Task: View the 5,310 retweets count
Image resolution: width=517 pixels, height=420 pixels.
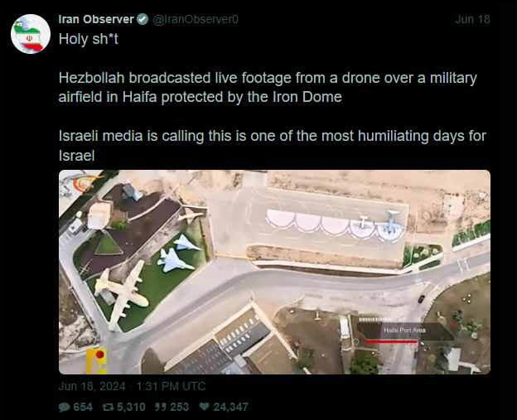Action: [x=131, y=407]
